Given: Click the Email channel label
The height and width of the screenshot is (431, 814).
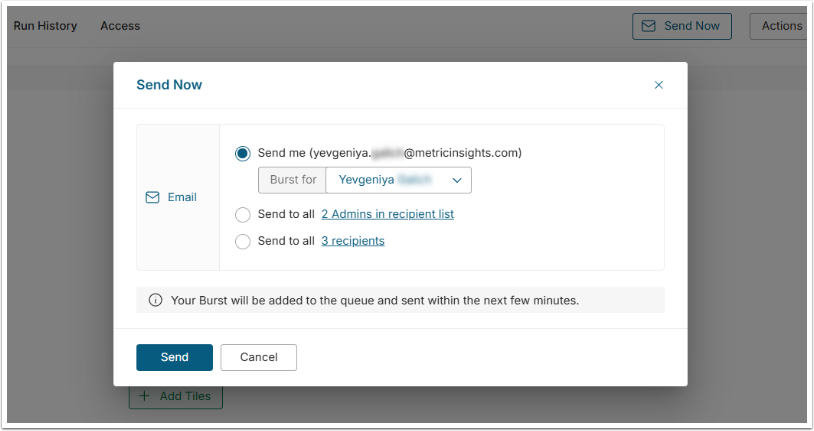Looking at the screenshot, I should pyautogui.click(x=182, y=198).
